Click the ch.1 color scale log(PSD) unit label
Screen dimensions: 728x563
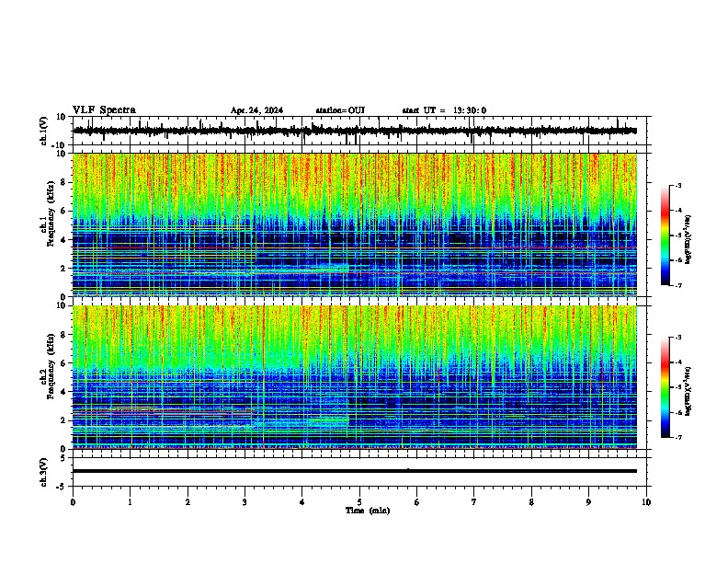click(688, 239)
